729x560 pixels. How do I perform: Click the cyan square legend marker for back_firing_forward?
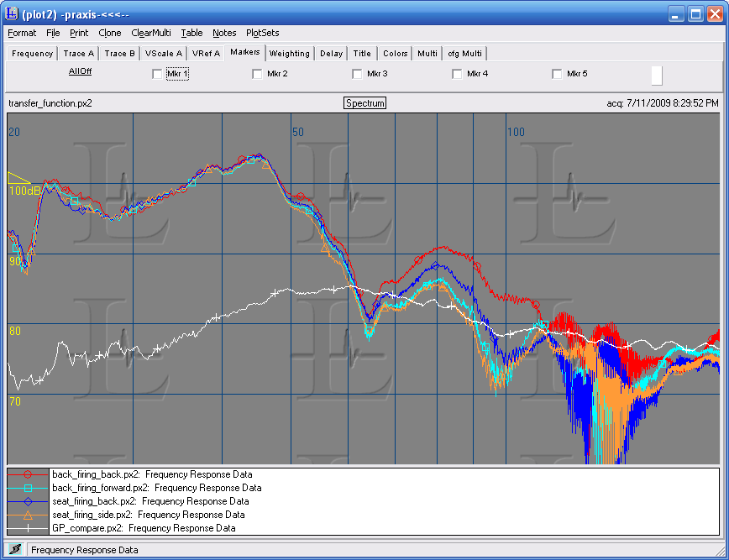coord(28,488)
